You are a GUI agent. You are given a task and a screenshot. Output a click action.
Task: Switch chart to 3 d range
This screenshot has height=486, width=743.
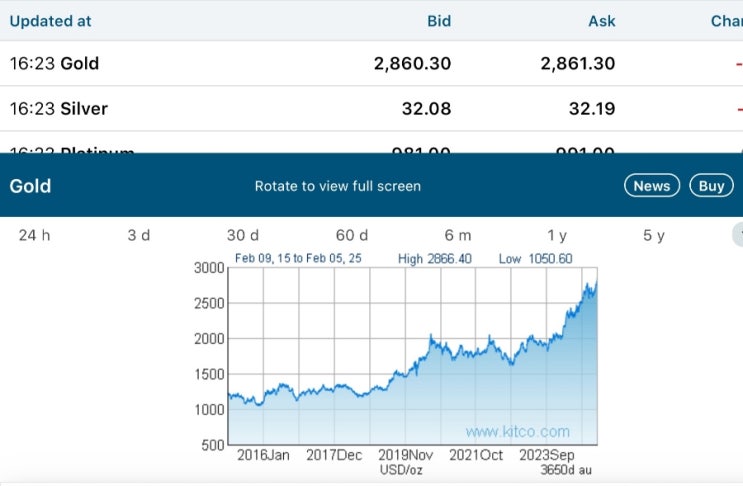coord(138,235)
